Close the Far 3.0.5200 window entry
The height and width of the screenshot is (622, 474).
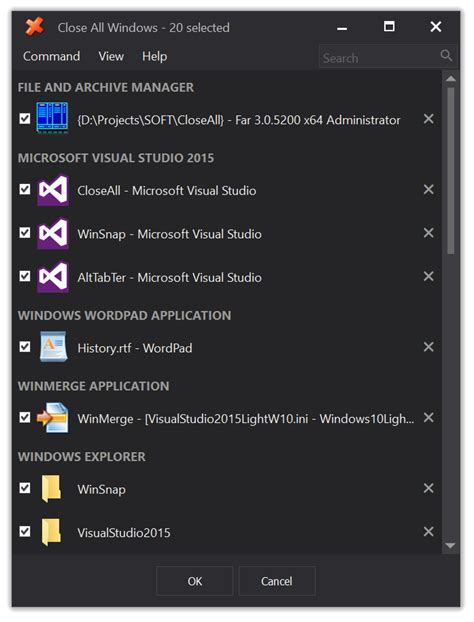[x=428, y=119]
